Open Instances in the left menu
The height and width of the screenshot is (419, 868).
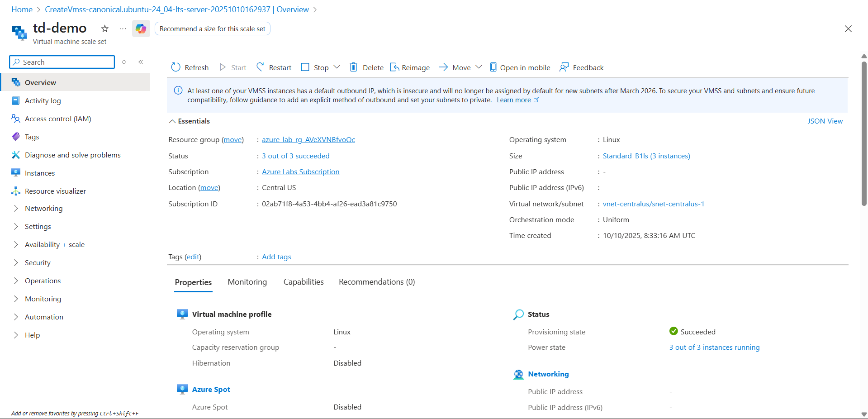pos(40,173)
